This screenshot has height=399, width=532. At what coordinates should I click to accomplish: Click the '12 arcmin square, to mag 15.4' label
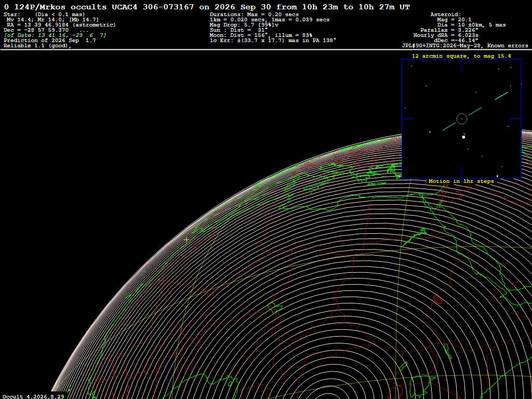click(461, 56)
